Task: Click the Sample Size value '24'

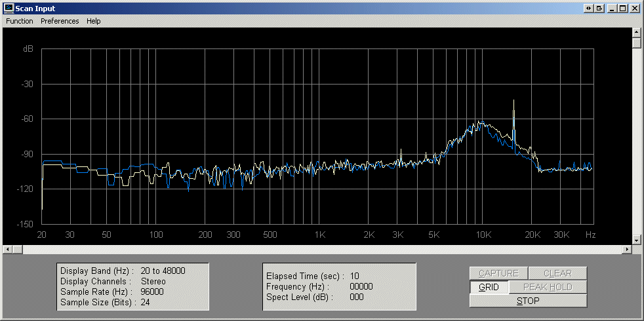Action: [x=146, y=303]
